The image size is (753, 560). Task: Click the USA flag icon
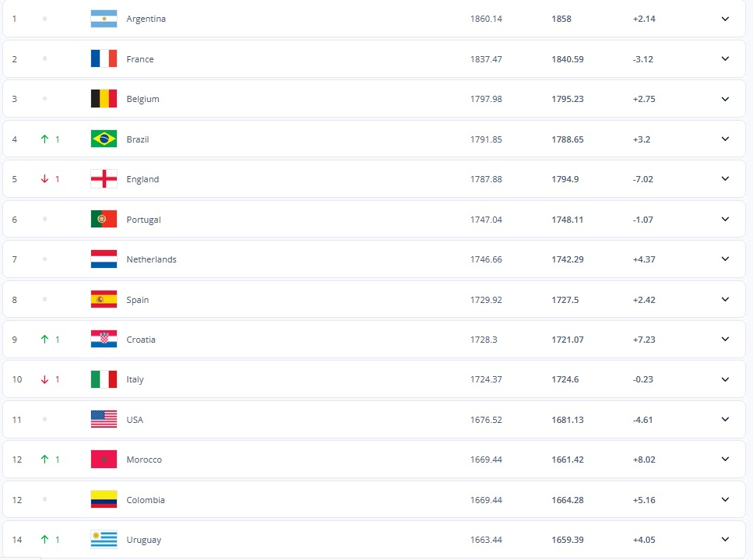(x=104, y=420)
